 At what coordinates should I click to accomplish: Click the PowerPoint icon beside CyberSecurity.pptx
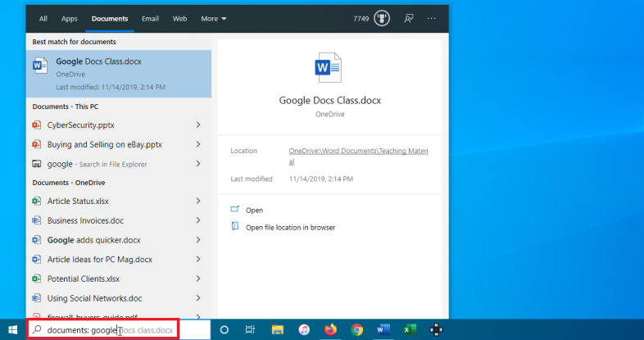(37, 125)
